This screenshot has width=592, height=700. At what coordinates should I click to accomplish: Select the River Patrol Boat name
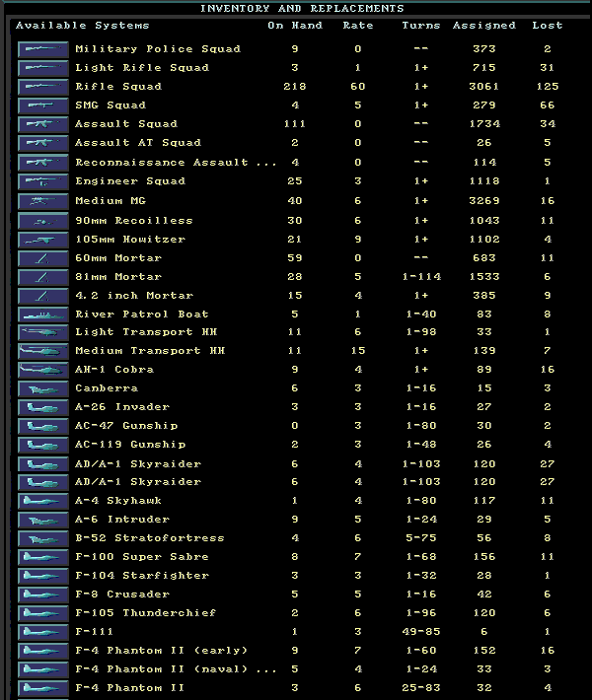point(142,315)
